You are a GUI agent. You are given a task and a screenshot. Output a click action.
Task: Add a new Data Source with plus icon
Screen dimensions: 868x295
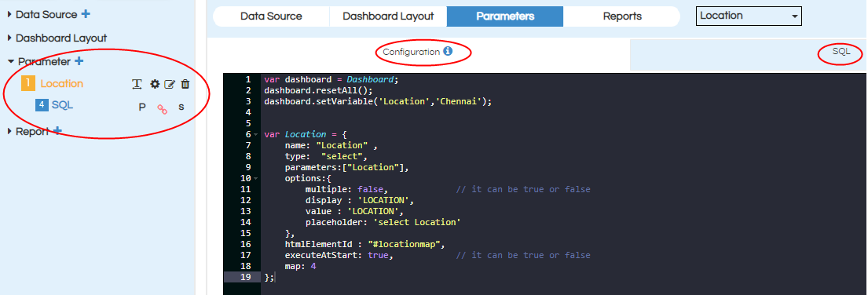click(x=86, y=14)
